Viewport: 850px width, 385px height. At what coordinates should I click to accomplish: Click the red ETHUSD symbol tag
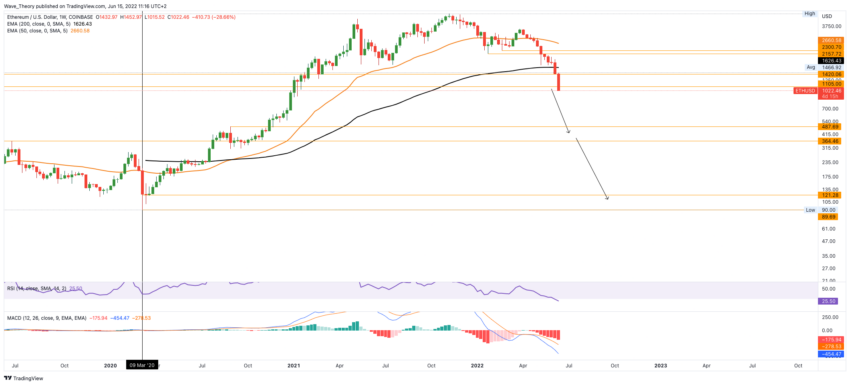click(x=805, y=91)
